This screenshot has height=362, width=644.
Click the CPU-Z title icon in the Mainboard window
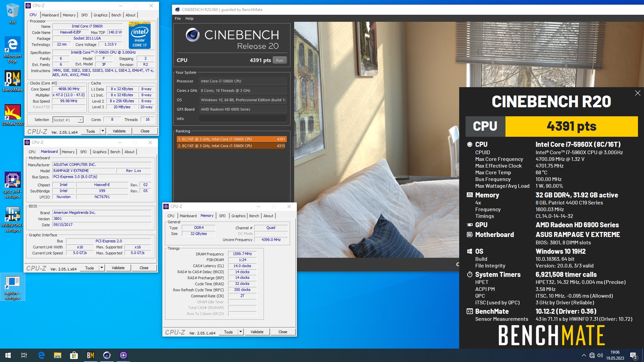tap(28, 142)
